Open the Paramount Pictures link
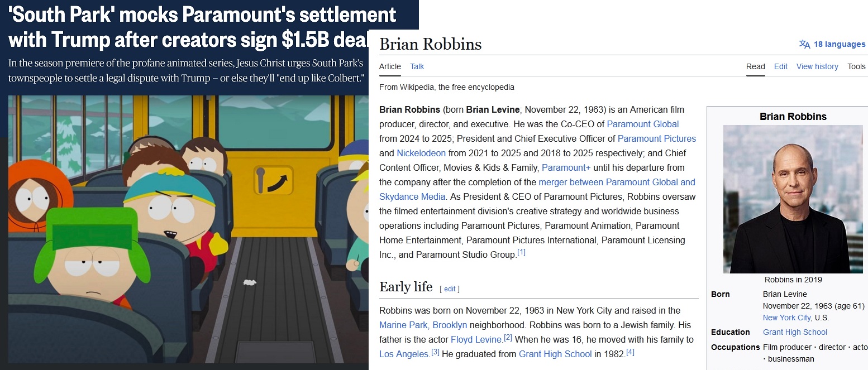The width and height of the screenshot is (868, 370). point(656,138)
